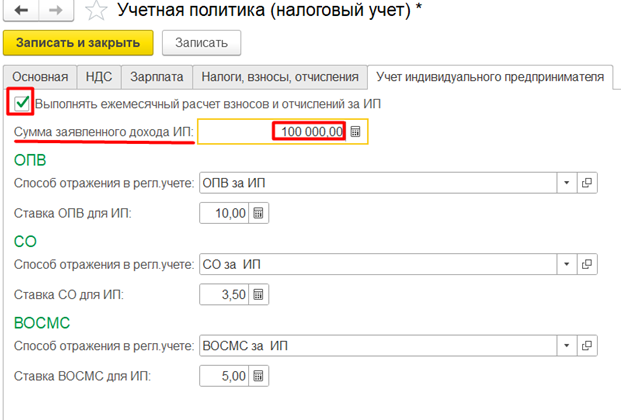Open calculator for Ставка ОПВ для ИП
Screen dimensions: 621x420
[258, 213]
